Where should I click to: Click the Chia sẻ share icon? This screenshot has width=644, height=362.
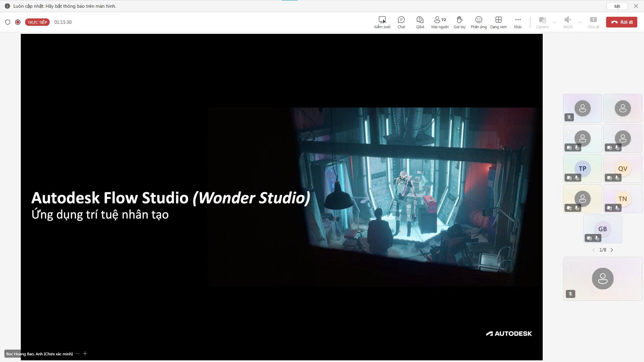click(x=593, y=22)
